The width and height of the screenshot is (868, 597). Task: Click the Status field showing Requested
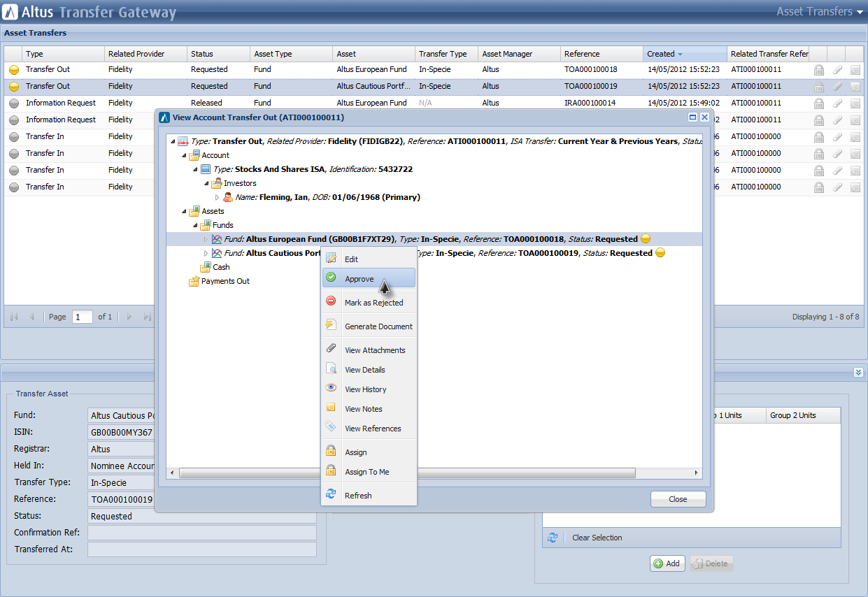[x=201, y=516]
